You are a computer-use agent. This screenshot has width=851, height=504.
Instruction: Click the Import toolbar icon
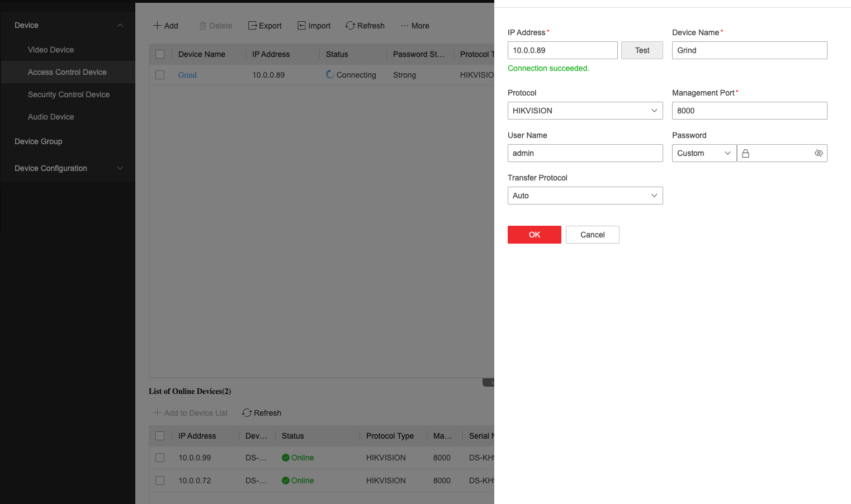click(x=302, y=26)
